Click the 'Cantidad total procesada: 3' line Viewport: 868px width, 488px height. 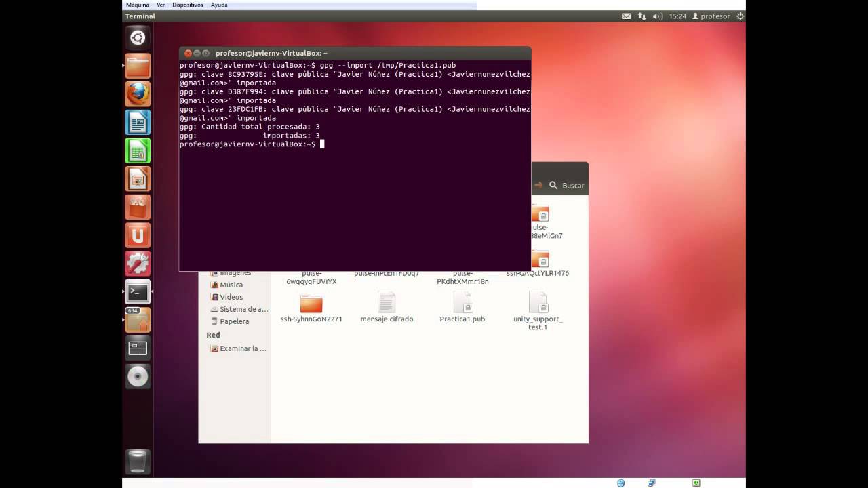click(250, 127)
